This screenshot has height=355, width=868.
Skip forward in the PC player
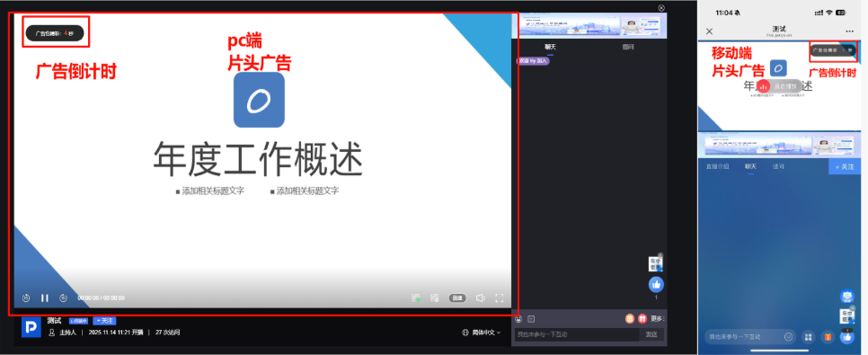tap(64, 298)
